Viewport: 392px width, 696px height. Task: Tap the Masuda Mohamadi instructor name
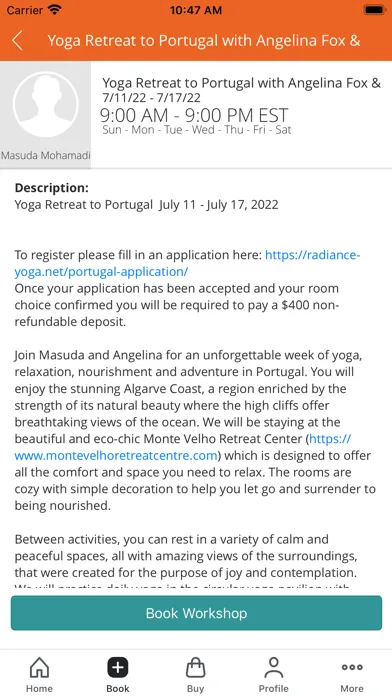46,155
